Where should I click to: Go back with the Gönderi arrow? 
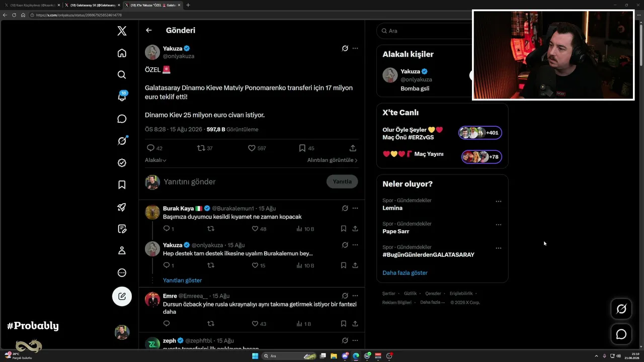(x=149, y=30)
